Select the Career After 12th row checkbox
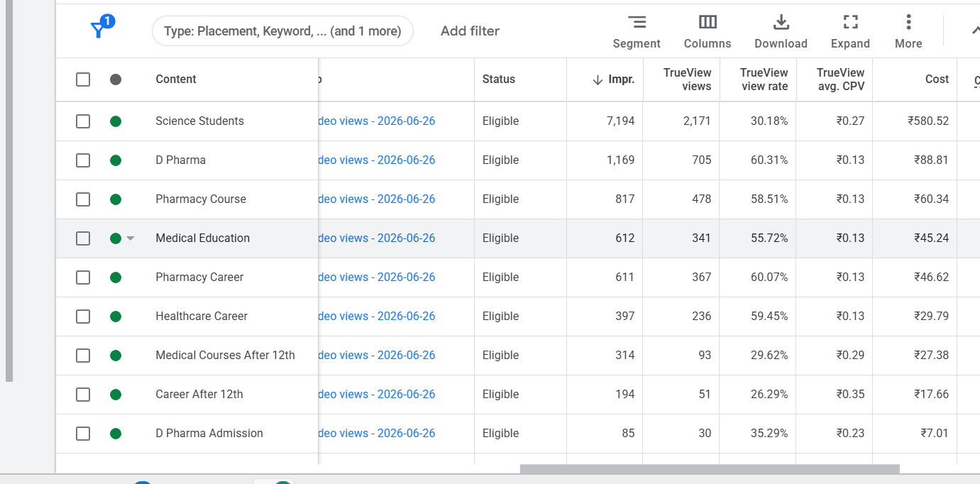 pos(83,395)
